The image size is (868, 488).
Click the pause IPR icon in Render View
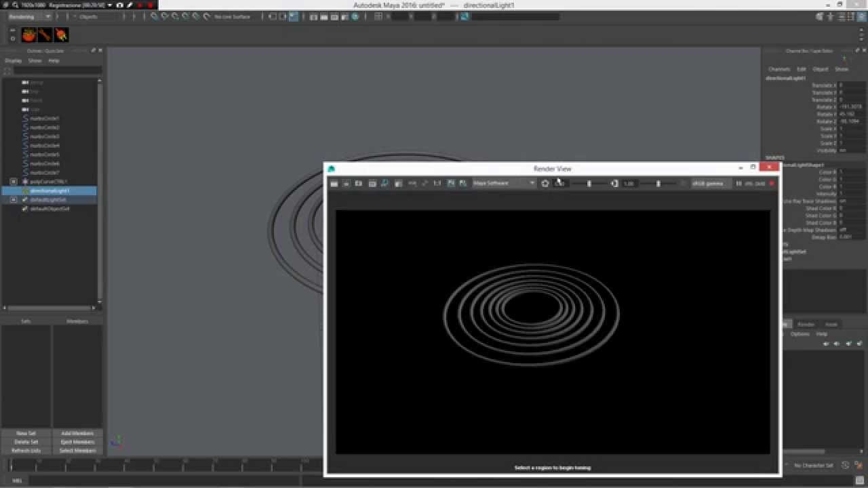[x=738, y=183]
